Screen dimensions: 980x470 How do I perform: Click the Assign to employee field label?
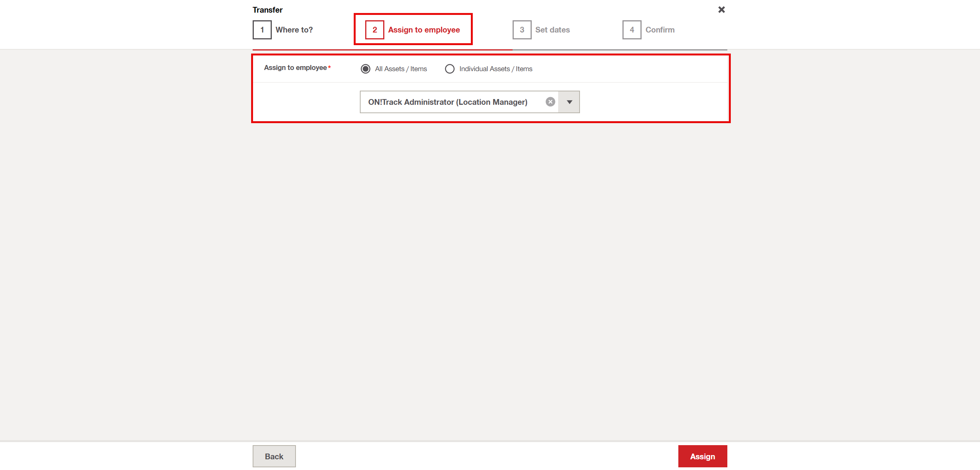pos(295,68)
